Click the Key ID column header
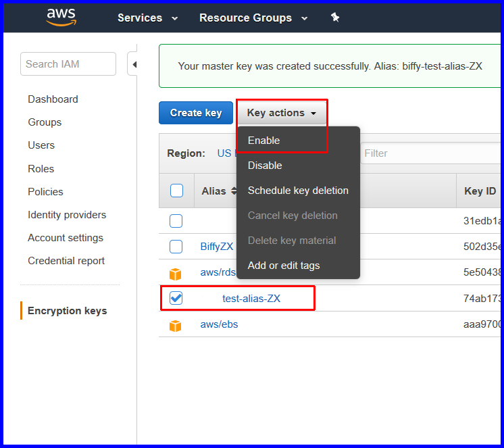 pos(480,191)
